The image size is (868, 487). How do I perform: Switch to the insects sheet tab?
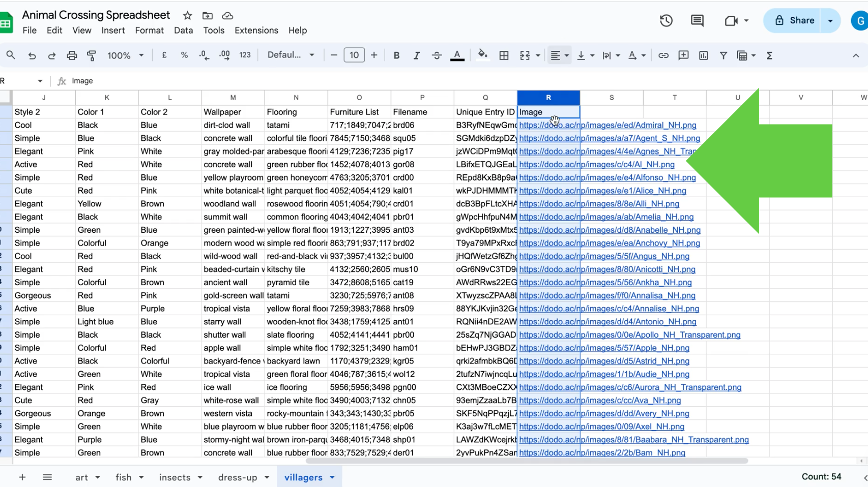tap(175, 477)
